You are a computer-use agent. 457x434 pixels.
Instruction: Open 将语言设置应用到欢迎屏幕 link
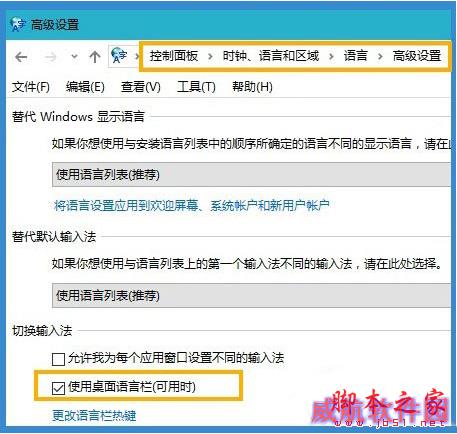click(191, 206)
